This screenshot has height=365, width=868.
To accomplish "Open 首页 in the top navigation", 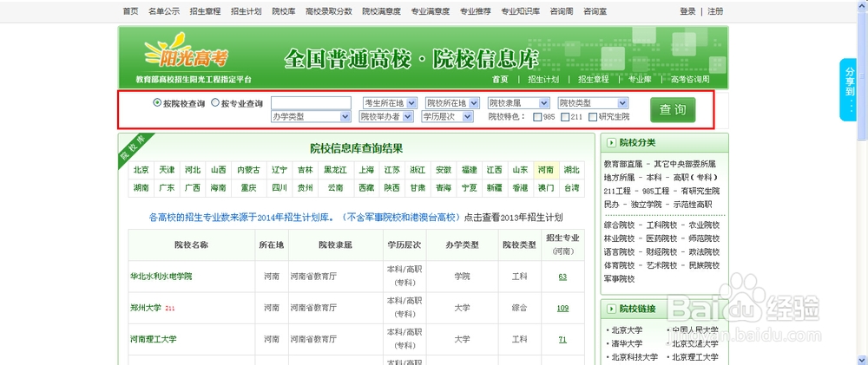I will (131, 11).
